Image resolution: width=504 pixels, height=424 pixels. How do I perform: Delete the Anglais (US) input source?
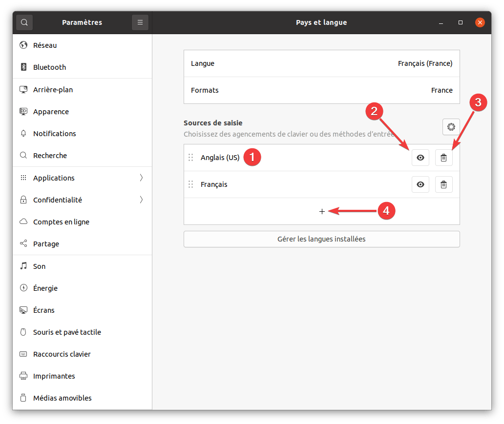coord(443,158)
